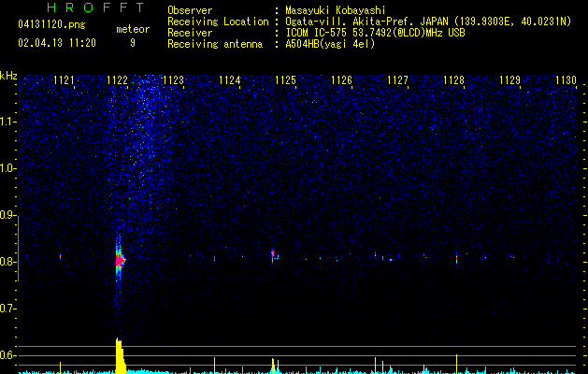Click the Receiving Location label
588x374 pixels.
(x=218, y=22)
